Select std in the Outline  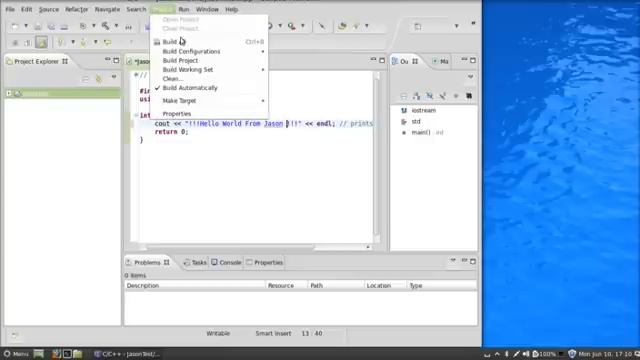416,122
